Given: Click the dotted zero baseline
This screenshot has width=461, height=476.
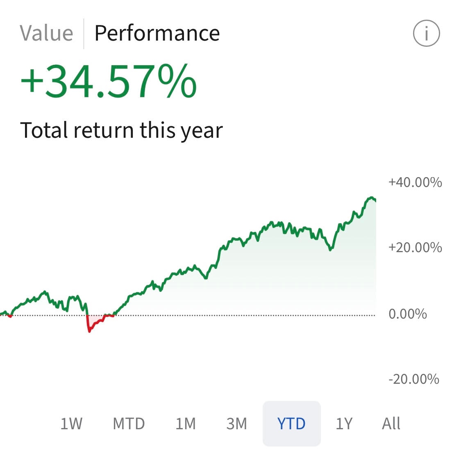Looking at the screenshot, I should pos(246,315).
